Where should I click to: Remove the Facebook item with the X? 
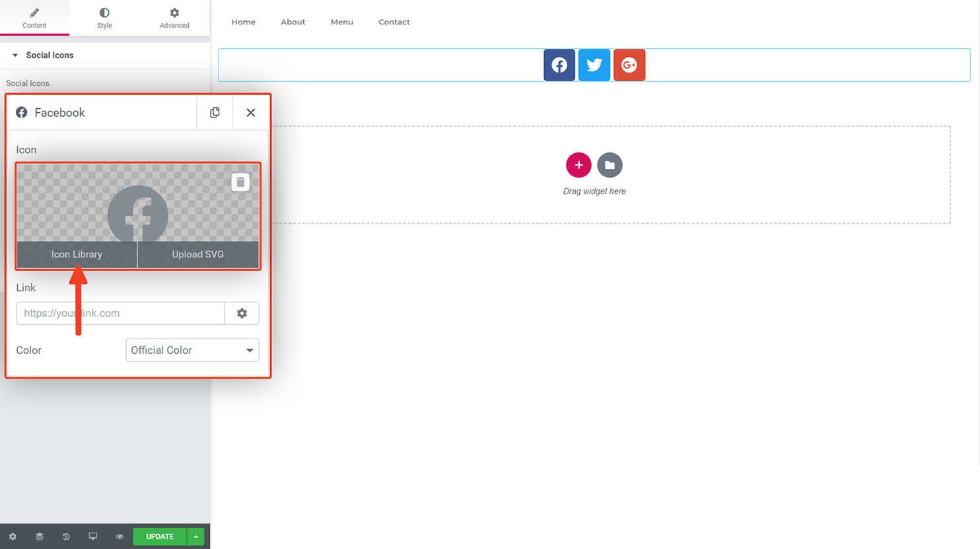point(251,113)
